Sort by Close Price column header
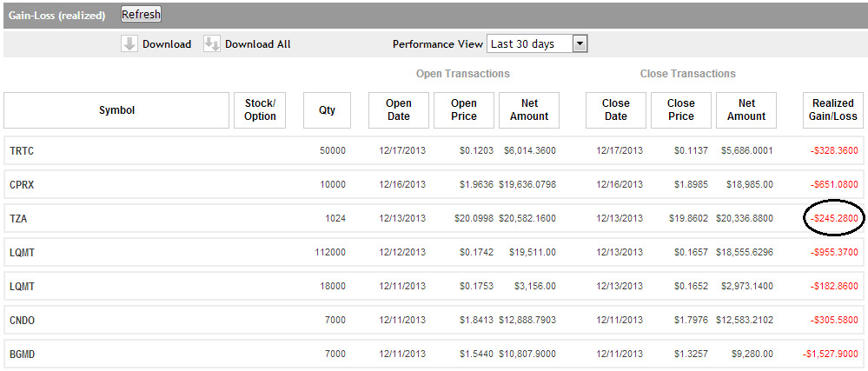 [x=681, y=110]
